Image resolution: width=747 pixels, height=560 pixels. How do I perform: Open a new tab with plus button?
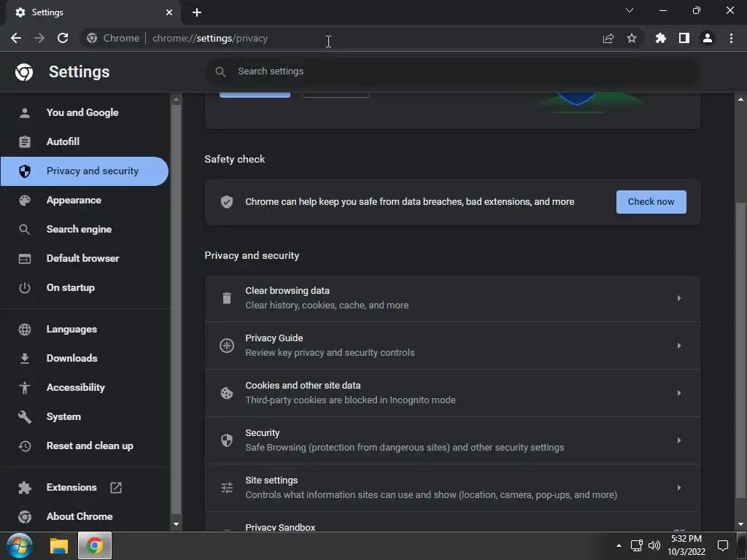click(197, 12)
